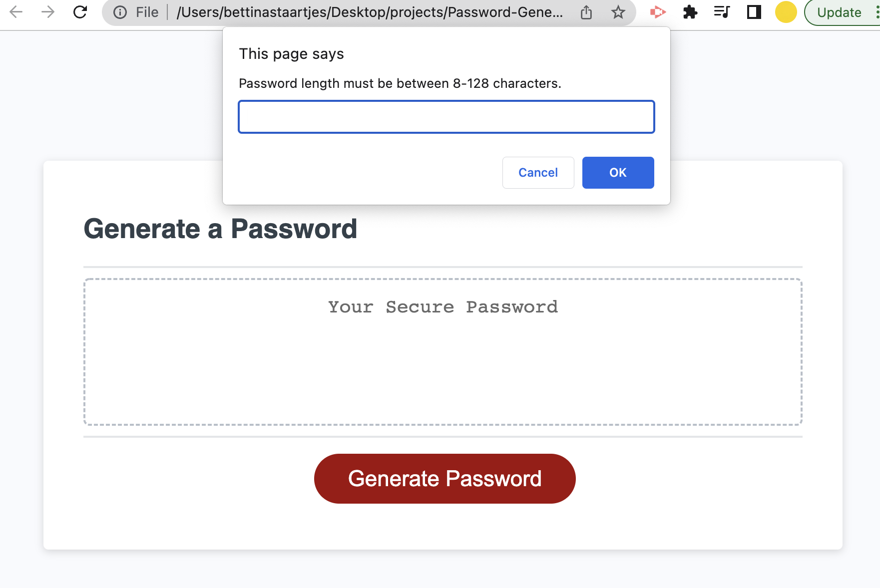The height and width of the screenshot is (588, 880).
Task: Bookmark this page with the star icon
Action: 618,12
